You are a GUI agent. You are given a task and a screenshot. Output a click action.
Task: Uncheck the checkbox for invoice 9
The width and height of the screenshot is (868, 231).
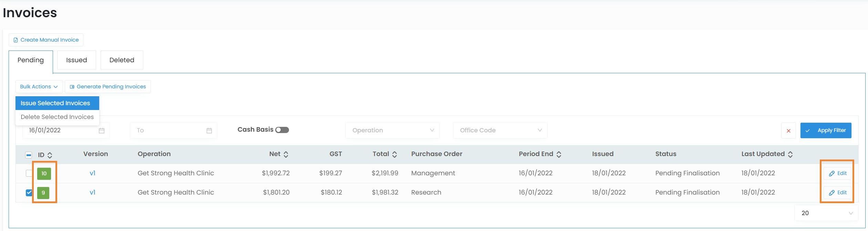tap(29, 192)
